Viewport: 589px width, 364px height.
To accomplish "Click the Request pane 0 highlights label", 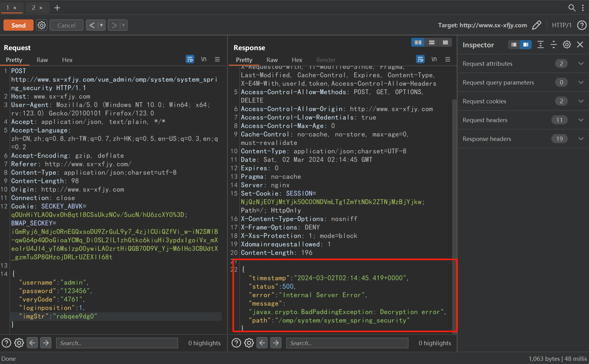I will (204, 343).
